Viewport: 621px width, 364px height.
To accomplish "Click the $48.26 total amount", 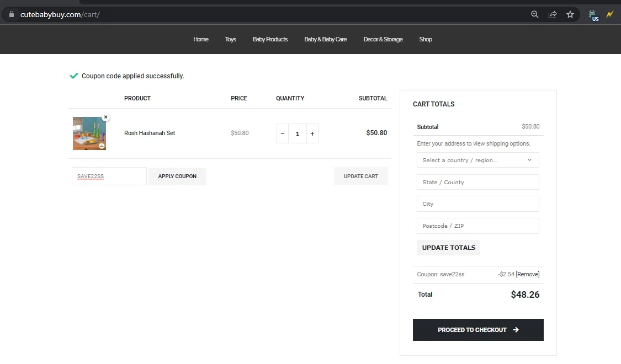I will click(525, 295).
